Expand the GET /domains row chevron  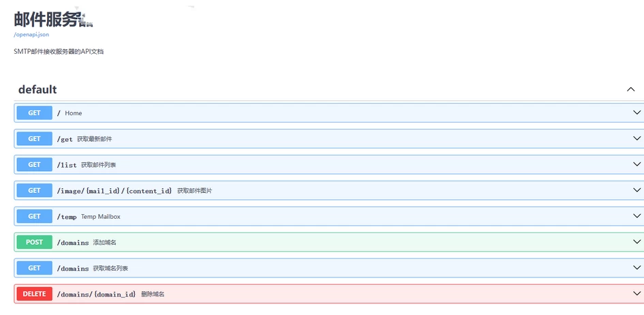tap(637, 269)
